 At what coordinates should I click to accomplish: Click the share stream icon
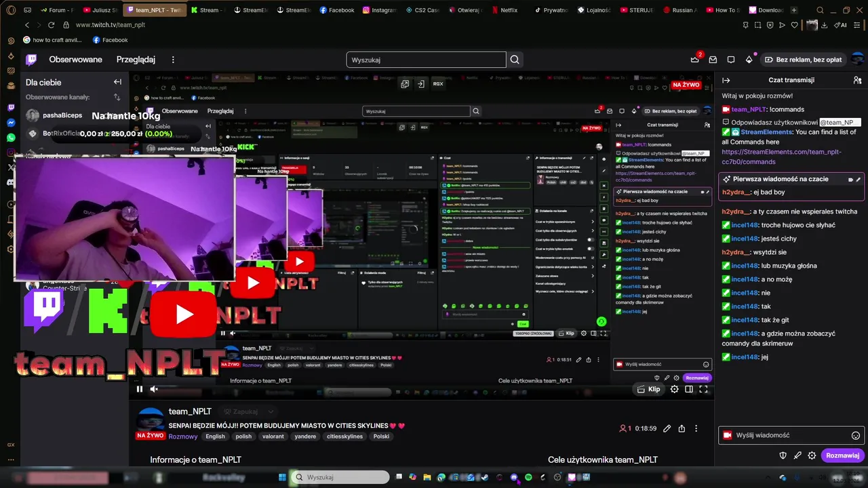tap(682, 428)
